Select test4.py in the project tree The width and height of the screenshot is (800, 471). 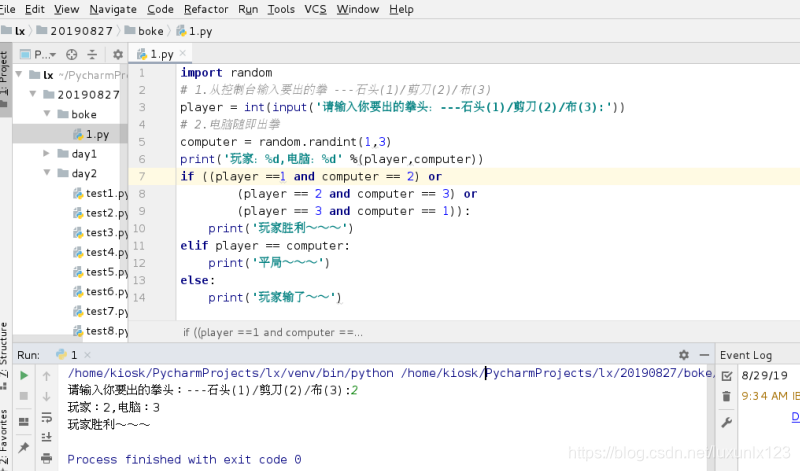[101, 252]
